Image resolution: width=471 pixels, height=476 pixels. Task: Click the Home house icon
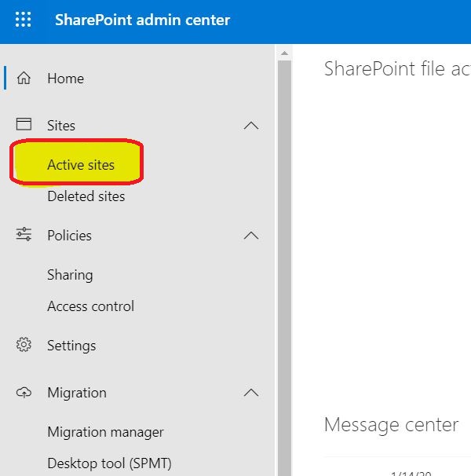click(24, 78)
